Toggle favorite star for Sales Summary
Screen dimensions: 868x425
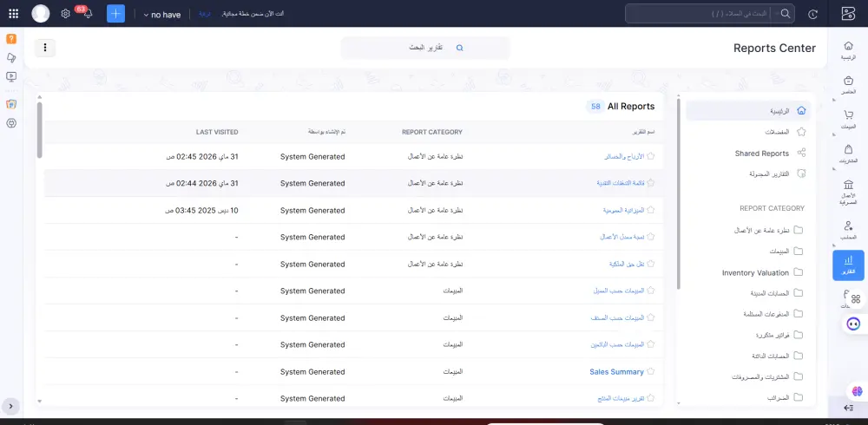[x=650, y=371]
